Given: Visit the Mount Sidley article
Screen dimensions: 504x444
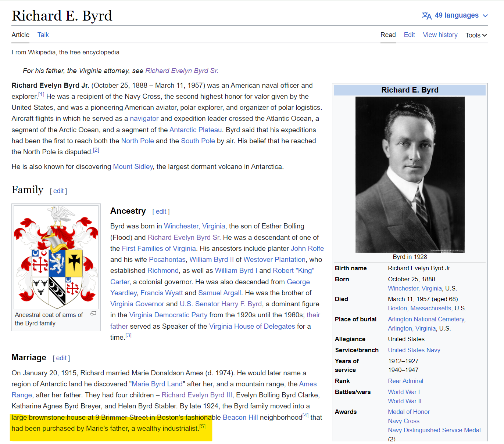Looking at the screenshot, I should coord(133,167).
